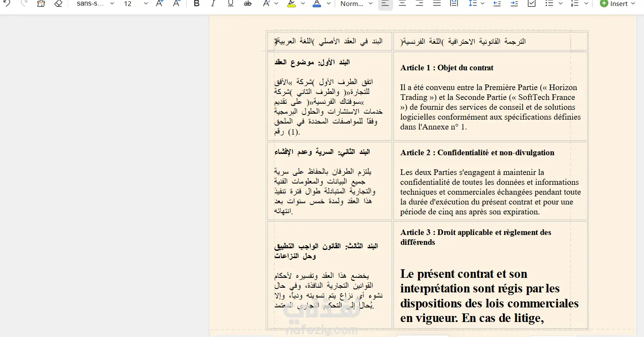
Task: Open the Normal paragraph style dropdown
Action: pos(357,3)
